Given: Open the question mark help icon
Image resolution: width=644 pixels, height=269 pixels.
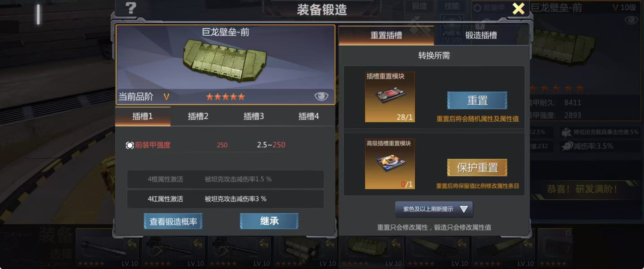Looking at the screenshot, I should coord(131,8).
